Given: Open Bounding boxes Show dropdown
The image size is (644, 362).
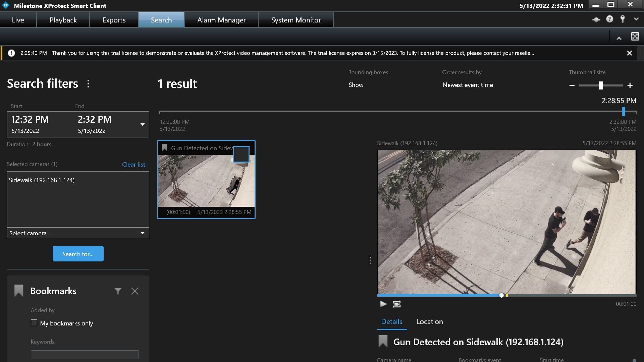Looking at the screenshot, I should point(356,85).
